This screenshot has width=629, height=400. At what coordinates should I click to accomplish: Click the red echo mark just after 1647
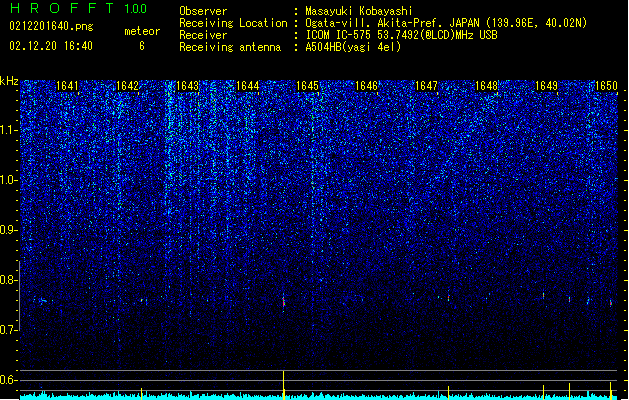(448, 298)
